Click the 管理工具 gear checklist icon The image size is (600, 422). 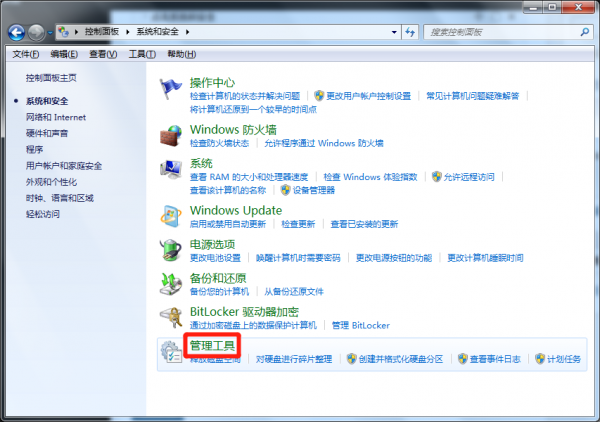click(171, 352)
